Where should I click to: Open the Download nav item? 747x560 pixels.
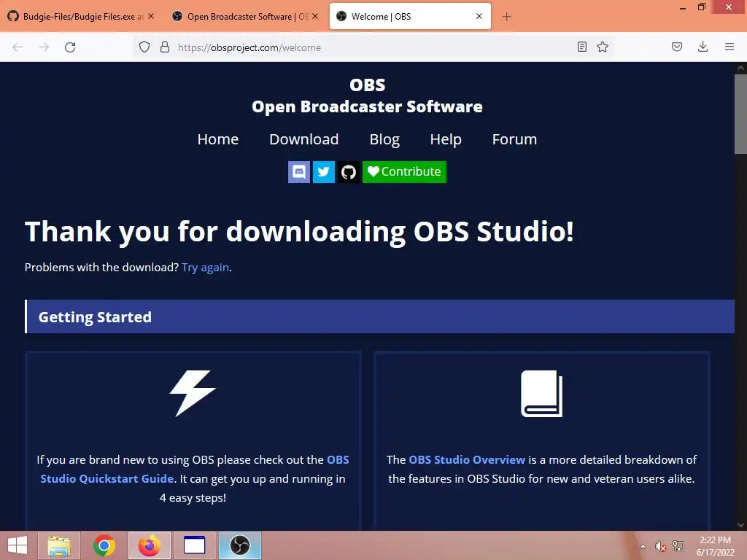pyautogui.click(x=304, y=139)
